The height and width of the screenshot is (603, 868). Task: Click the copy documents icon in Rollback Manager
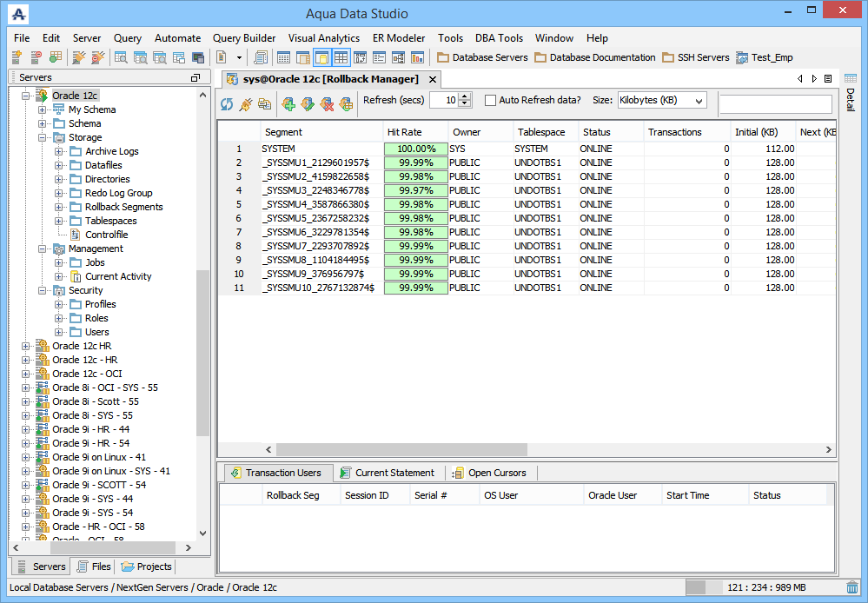[265, 103]
